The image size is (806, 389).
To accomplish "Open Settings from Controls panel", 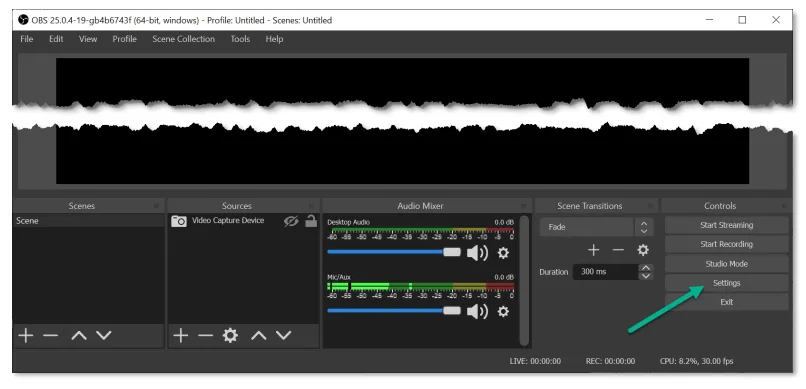I will tap(726, 283).
